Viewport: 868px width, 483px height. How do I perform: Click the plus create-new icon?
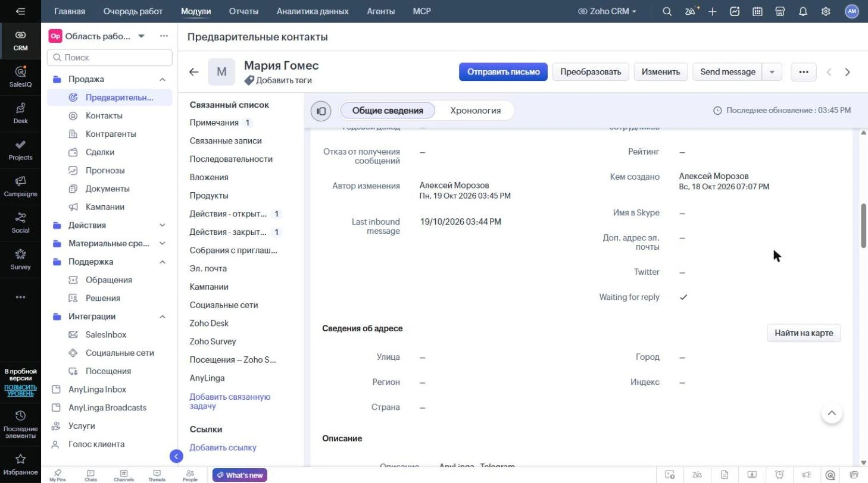click(713, 11)
